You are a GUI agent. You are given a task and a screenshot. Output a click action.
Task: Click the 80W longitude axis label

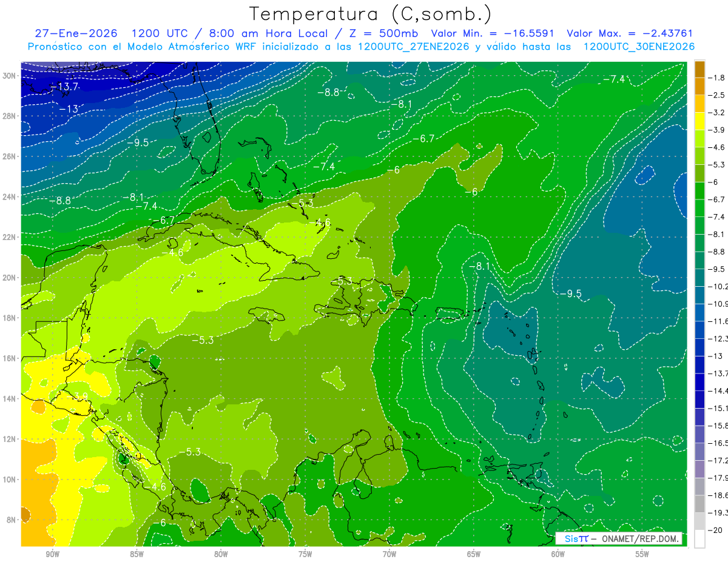click(221, 554)
